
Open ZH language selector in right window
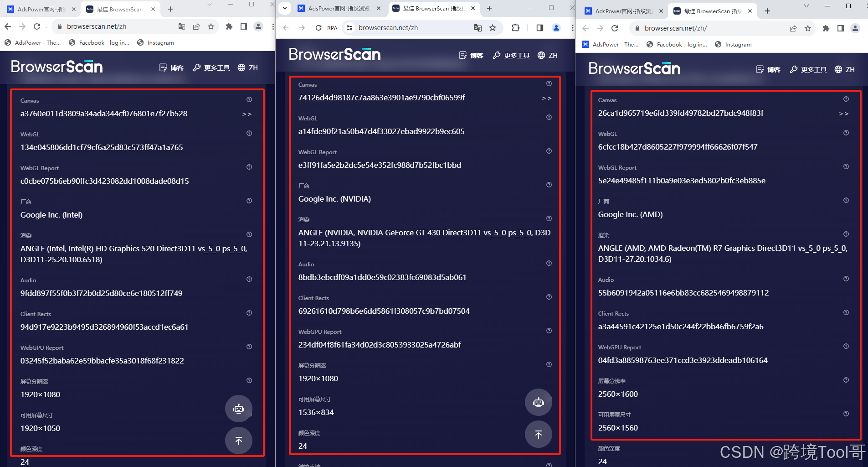click(x=845, y=69)
